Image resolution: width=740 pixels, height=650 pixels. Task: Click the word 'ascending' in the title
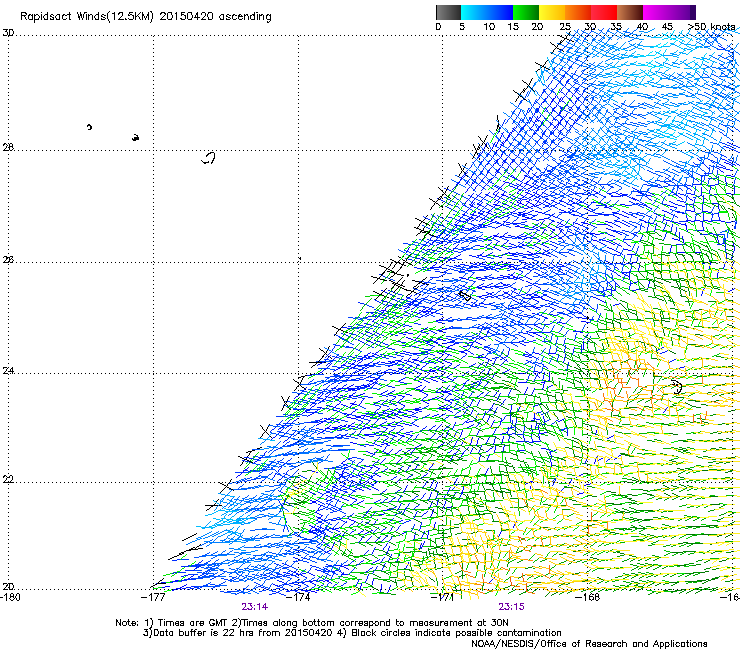pyautogui.click(x=245, y=17)
